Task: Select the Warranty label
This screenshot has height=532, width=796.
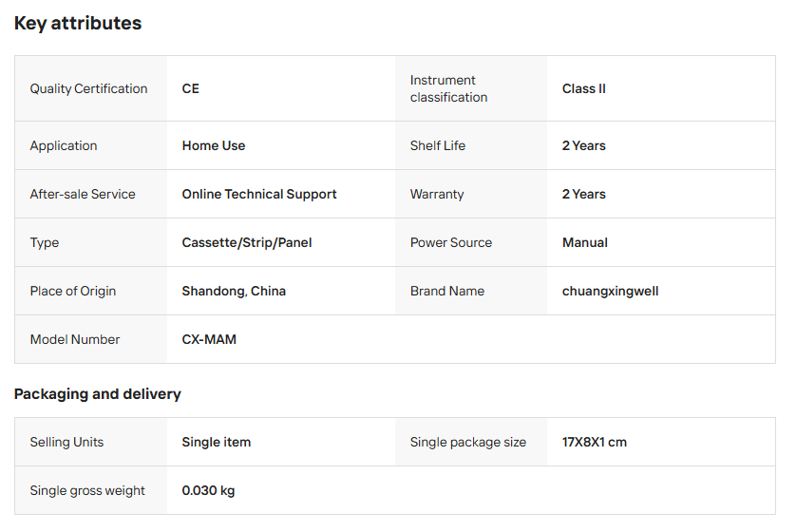Action: pyautogui.click(x=437, y=194)
